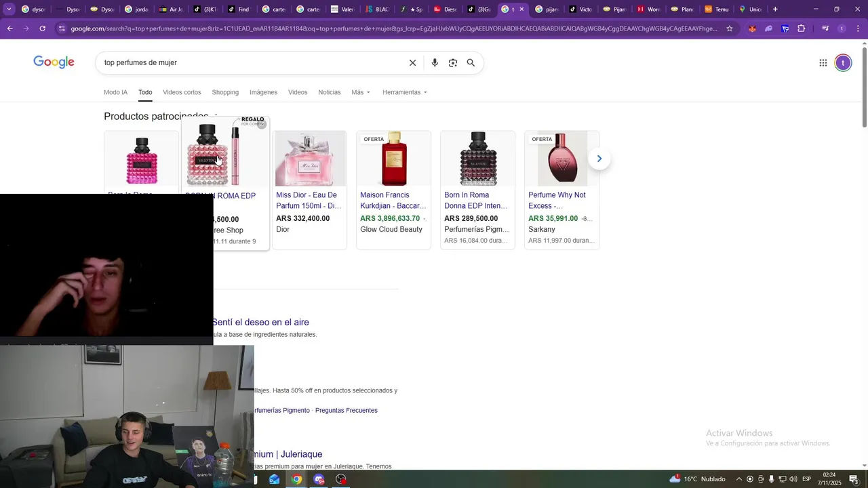Click the Miss Dior perfume image

(310, 159)
